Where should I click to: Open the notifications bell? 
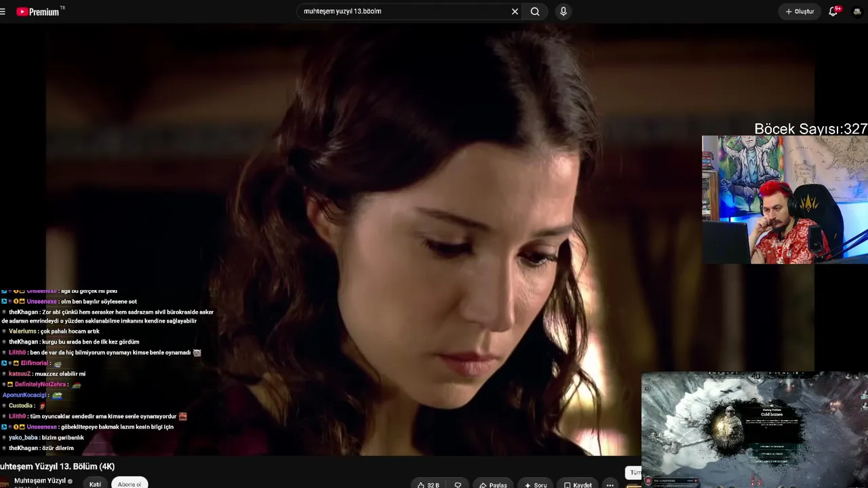click(x=833, y=12)
